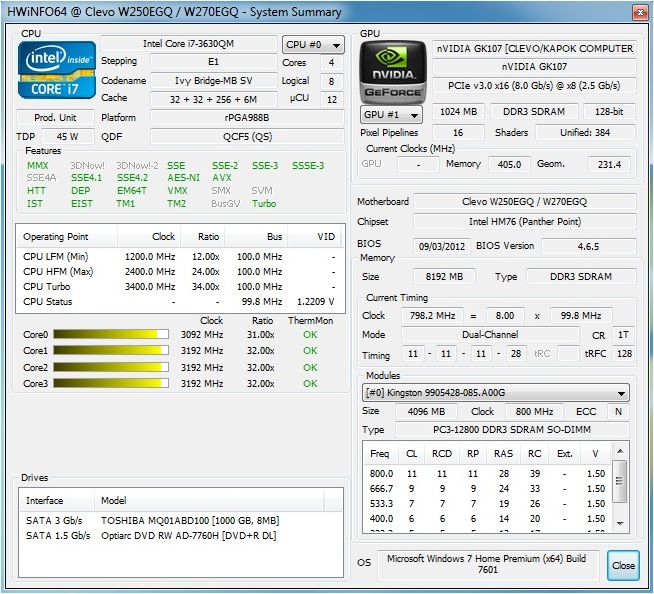Click the Prod. Unit button
Image resolution: width=654 pixels, height=594 pixels.
55,118
